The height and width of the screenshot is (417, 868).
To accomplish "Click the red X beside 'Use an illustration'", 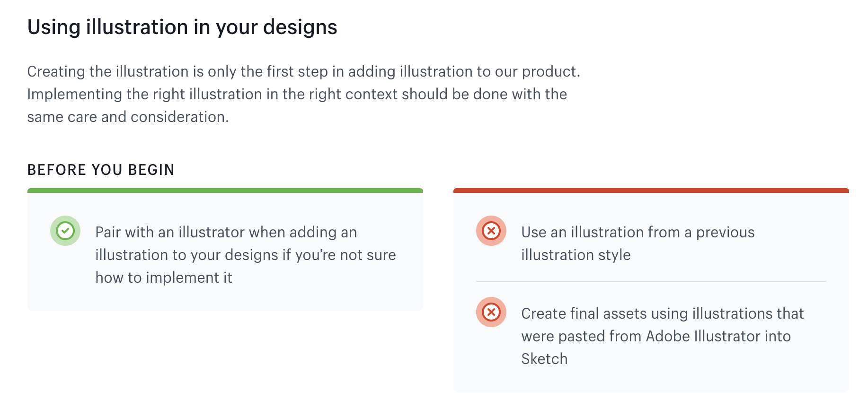I will pyautogui.click(x=491, y=231).
